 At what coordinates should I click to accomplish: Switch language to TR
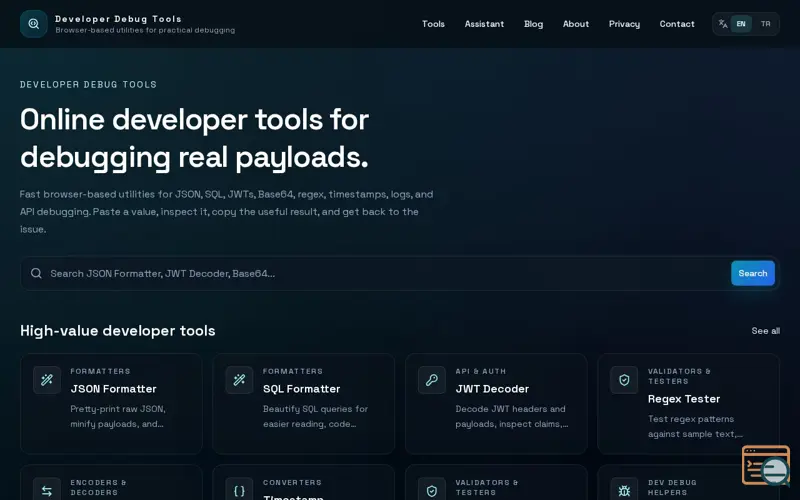pyautogui.click(x=765, y=24)
